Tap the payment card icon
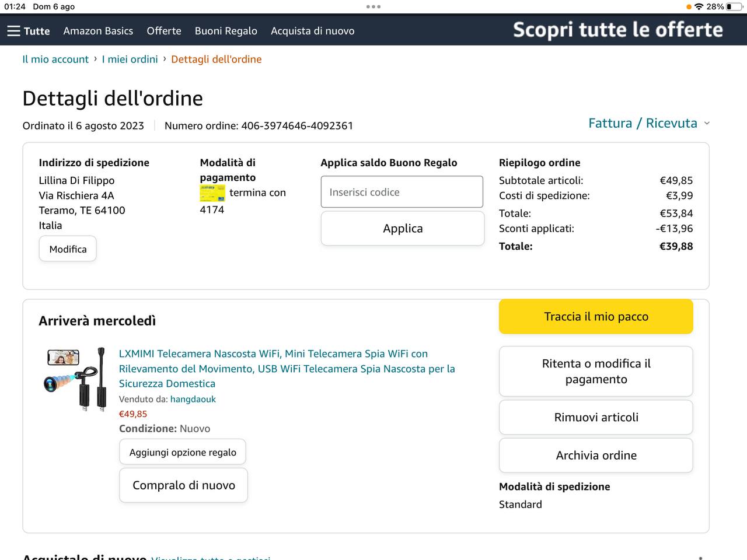 coord(212,193)
